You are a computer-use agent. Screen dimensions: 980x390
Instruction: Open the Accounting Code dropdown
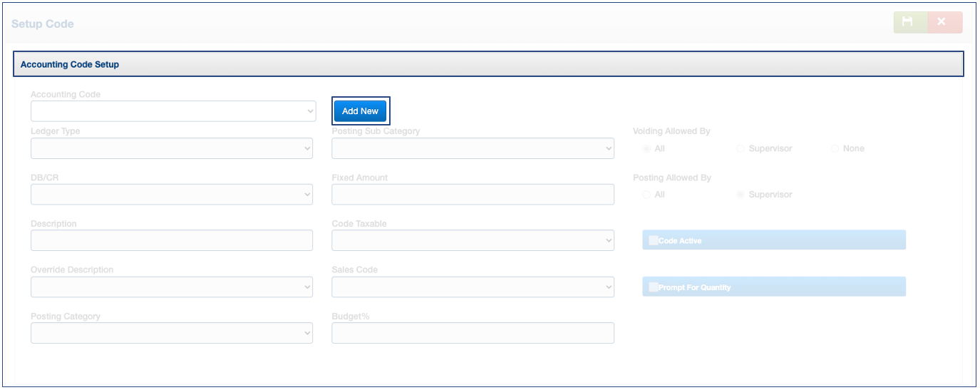[x=173, y=111]
